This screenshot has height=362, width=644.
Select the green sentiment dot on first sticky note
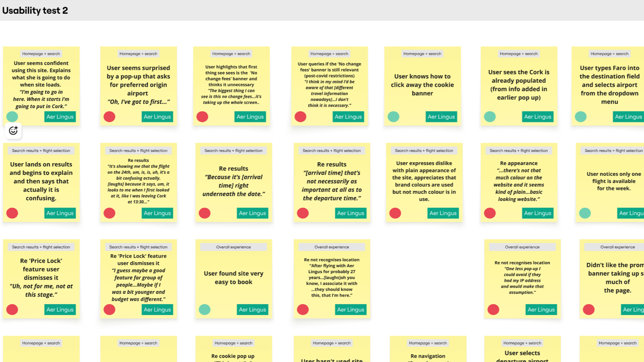point(12,117)
